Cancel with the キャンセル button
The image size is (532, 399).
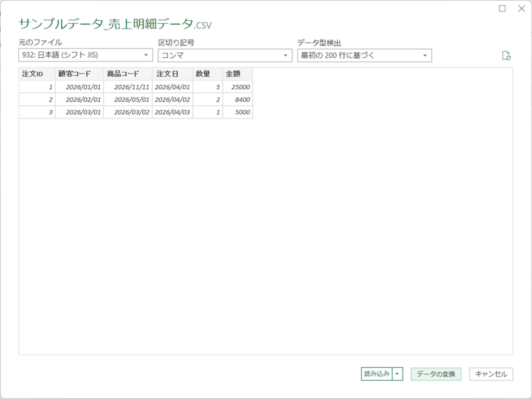(x=491, y=374)
